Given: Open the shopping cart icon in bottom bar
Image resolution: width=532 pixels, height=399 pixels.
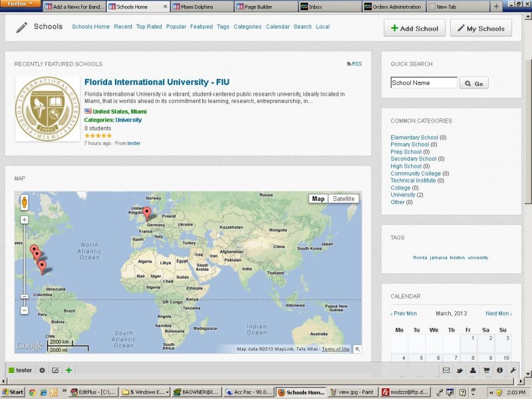Looking at the screenshot, I should tap(486, 370).
